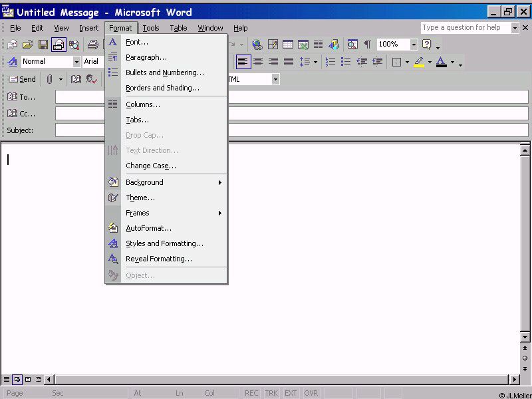Click the Show/Hide paragraph marks icon

(367, 45)
